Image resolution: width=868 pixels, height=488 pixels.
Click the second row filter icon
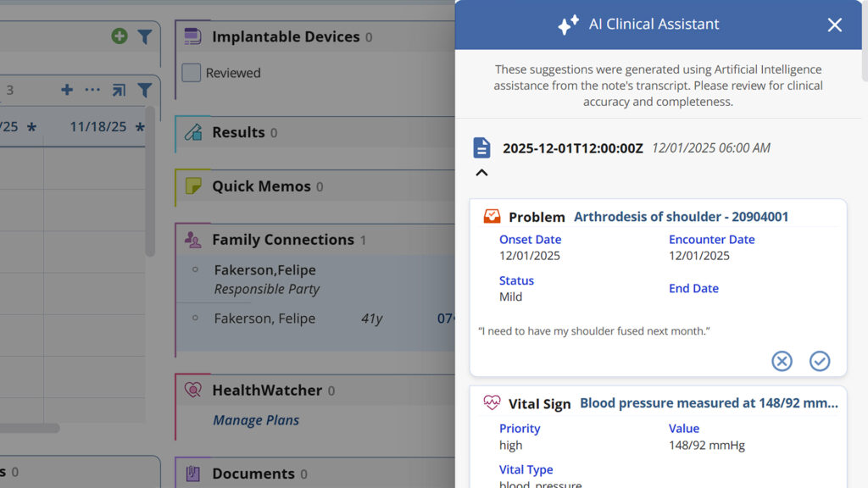coord(145,90)
